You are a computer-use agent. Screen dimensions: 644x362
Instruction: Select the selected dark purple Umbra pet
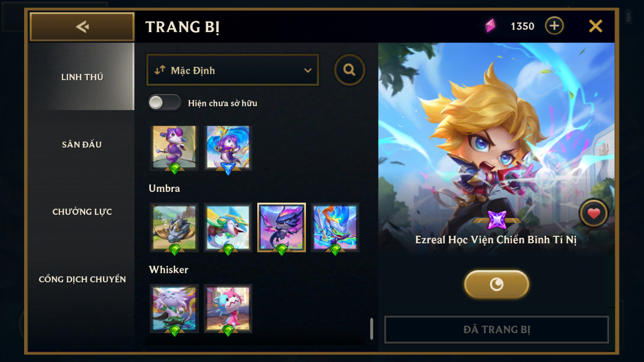click(281, 227)
